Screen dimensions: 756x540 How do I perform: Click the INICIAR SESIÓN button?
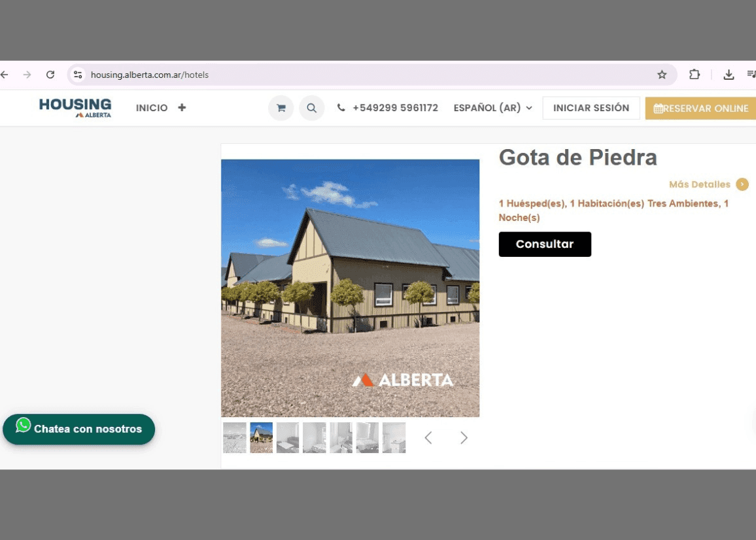tap(591, 108)
